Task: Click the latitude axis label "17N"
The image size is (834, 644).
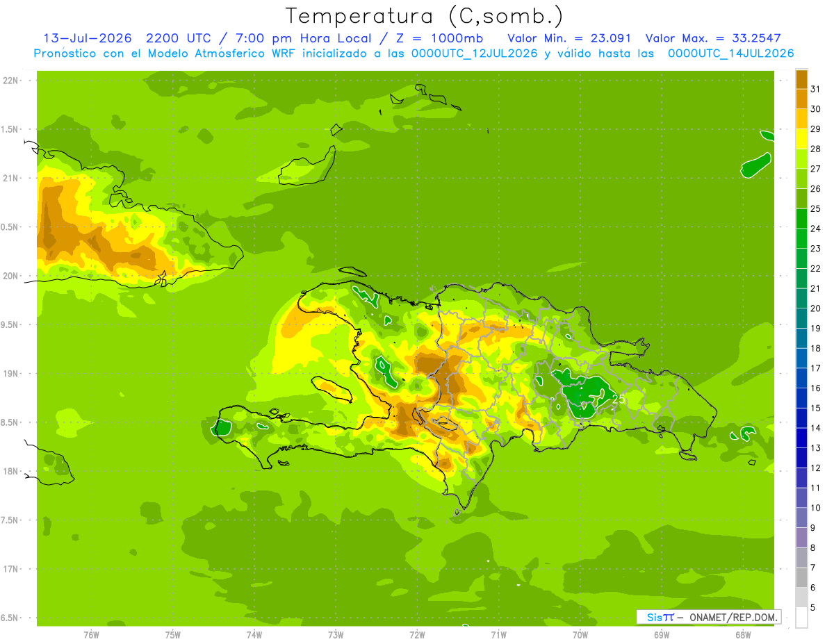Action: (10, 569)
